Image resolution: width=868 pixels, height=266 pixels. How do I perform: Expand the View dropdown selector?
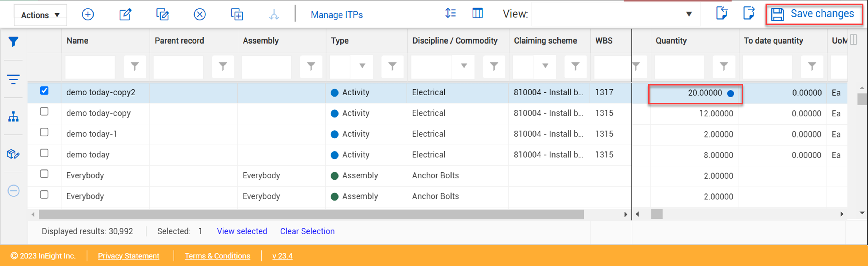tap(689, 14)
